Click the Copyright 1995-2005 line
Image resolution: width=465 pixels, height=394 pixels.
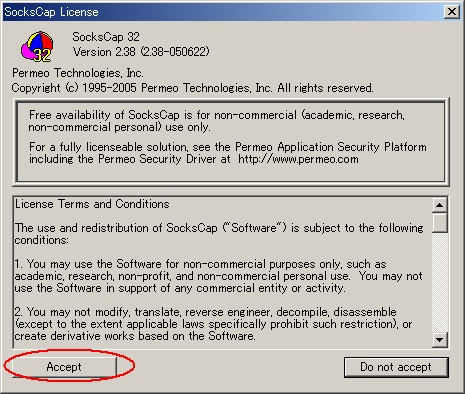point(192,88)
